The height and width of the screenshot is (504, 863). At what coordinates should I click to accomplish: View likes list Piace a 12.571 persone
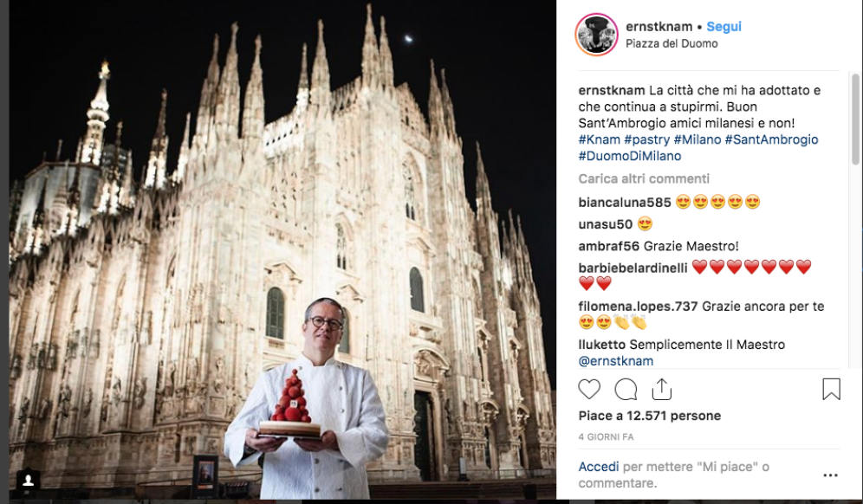click(x=650, y=416)
